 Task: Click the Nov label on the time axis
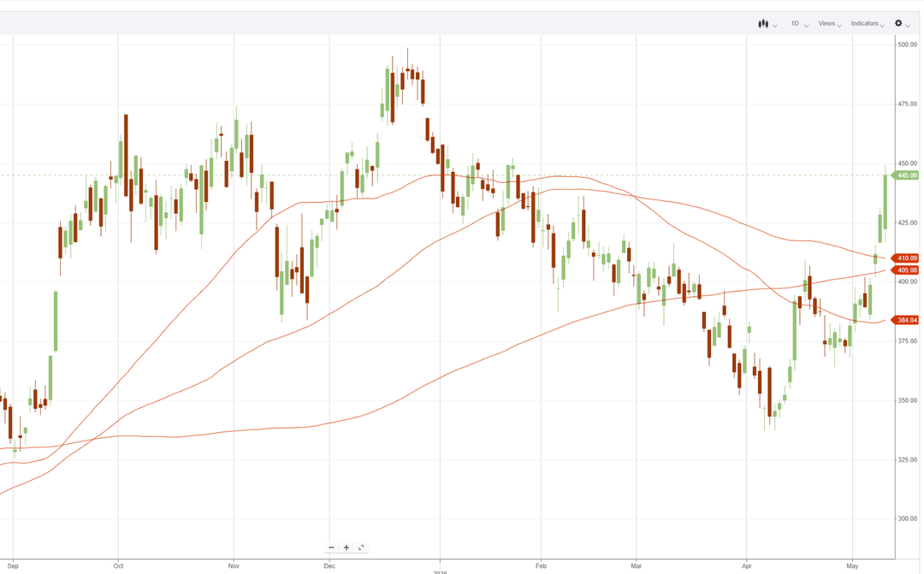[234, 565]
